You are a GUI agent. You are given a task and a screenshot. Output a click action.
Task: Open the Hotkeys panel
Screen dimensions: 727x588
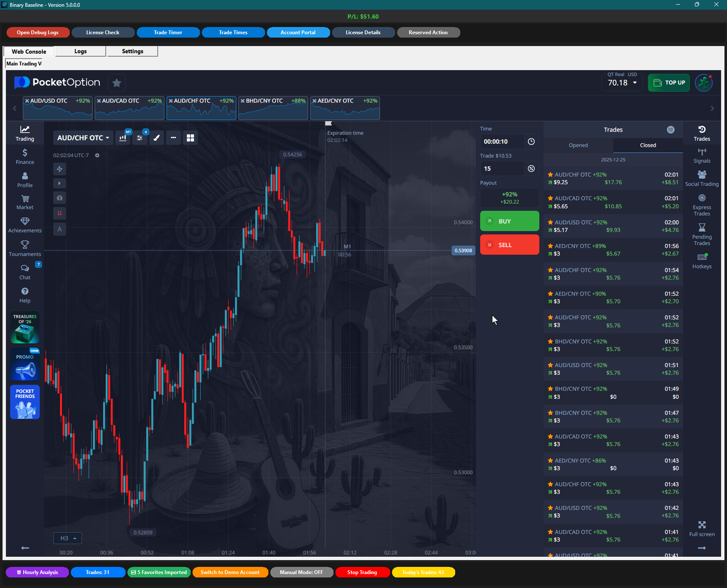[x=702, y=261]
